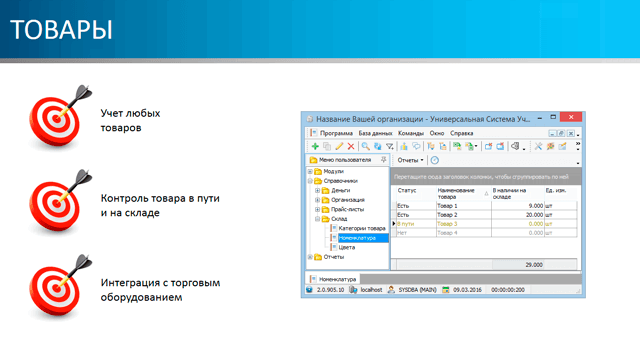The width and height of the screenshot is (640, 360).
Task: Select the Товар 4 cell
Action: tap(463, 233)
